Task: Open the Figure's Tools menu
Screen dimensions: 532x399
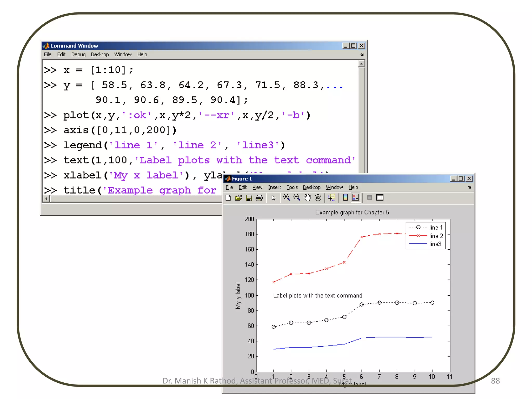Action: [292, 187]
